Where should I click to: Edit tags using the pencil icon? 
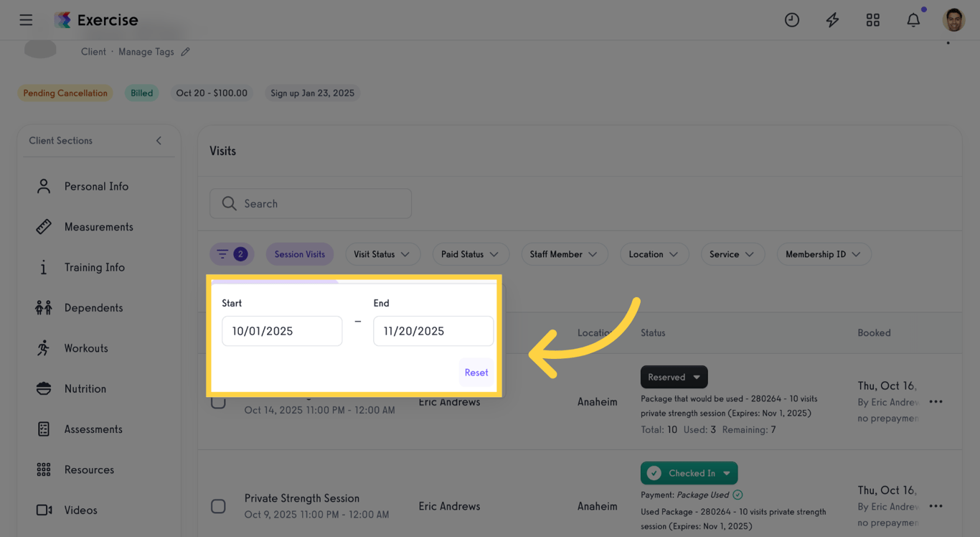tap(185, 51)
